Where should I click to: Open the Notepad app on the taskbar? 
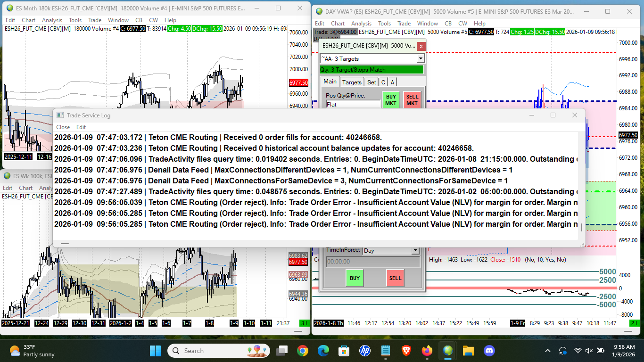coord(386,351)
